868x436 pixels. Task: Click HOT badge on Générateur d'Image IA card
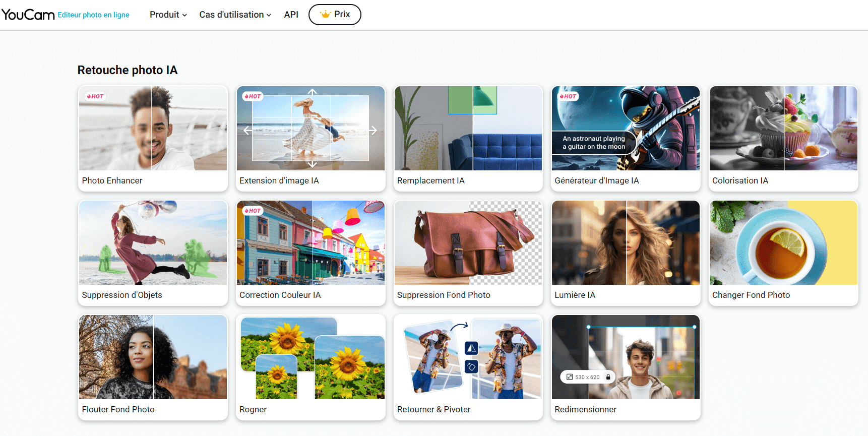coord(568,96)
